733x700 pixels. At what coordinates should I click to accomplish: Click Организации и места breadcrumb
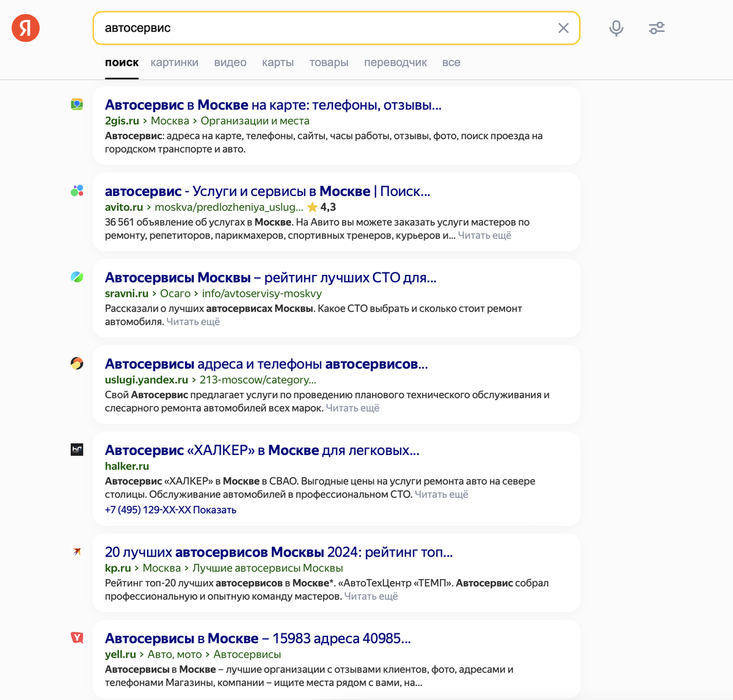coord(255,121)
